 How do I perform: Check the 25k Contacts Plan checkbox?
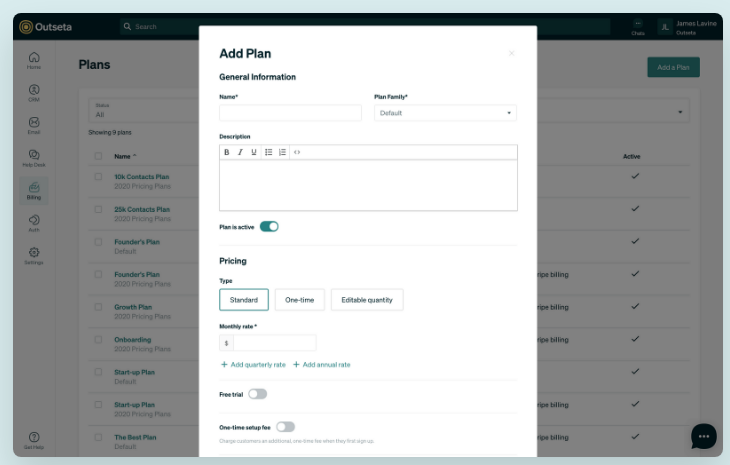[x=98, y=209]
